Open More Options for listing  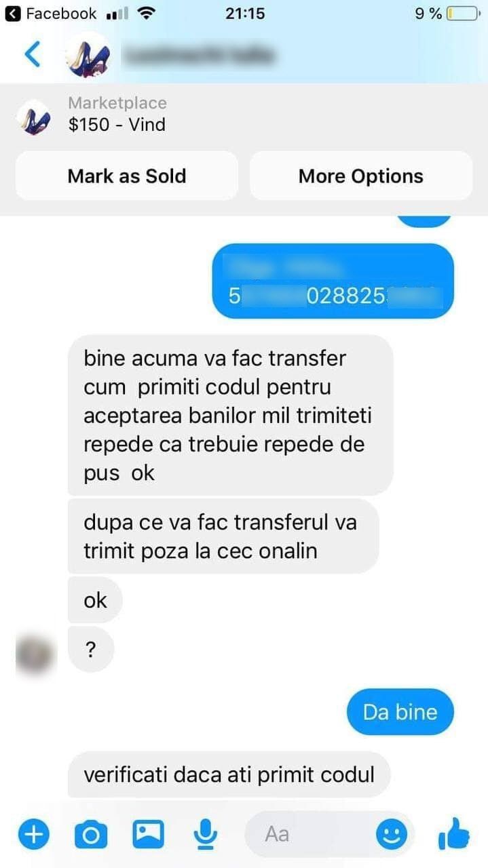pos(360,176)
